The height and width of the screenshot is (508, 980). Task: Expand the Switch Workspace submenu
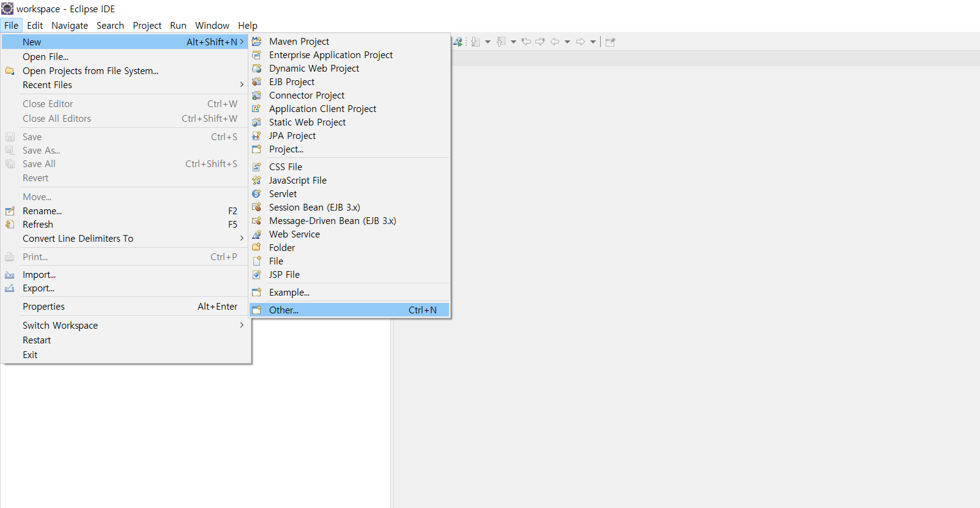pos(242,325)
